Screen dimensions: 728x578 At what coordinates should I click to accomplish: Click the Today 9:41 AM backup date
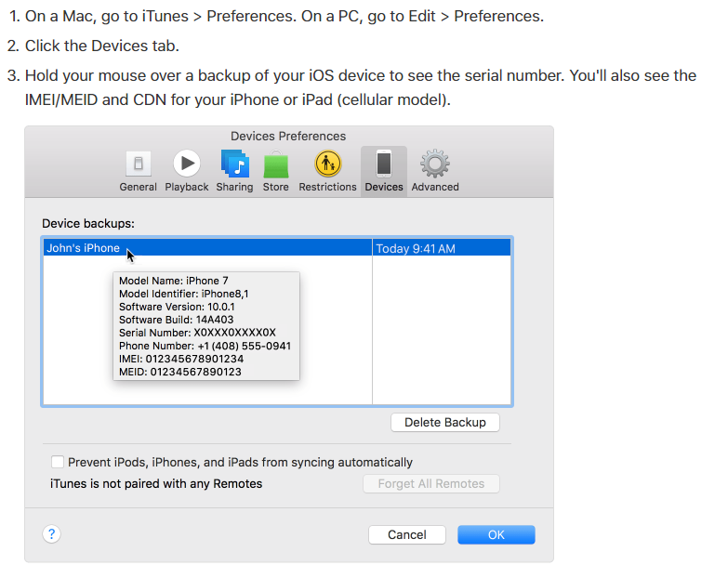(x=416, y=248)
